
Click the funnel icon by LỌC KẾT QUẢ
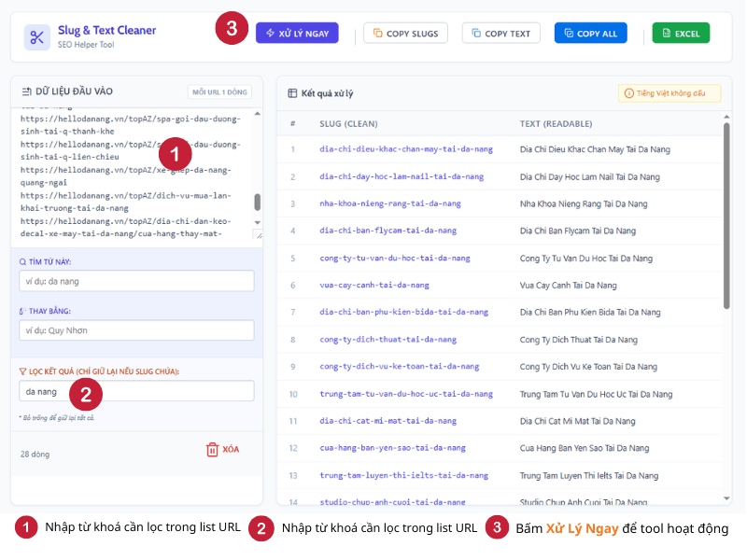[x=23, y=371]
